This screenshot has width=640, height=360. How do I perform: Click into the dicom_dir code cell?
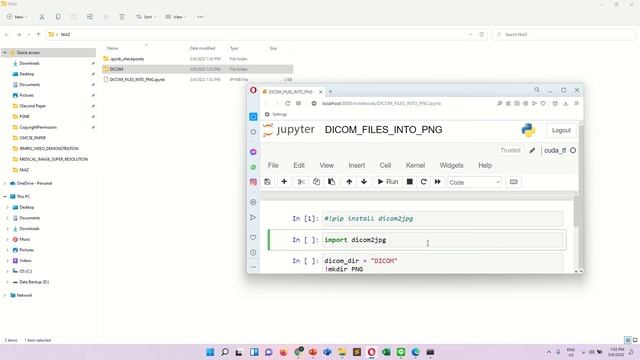point(443,264)
